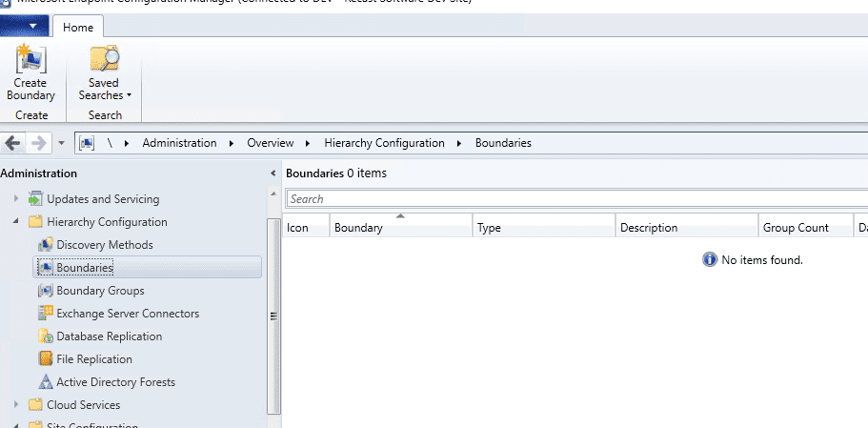This screenshot has width=868, height=428.
Task: Select the Discovery Methods node icon
Action: coord(45,245)
